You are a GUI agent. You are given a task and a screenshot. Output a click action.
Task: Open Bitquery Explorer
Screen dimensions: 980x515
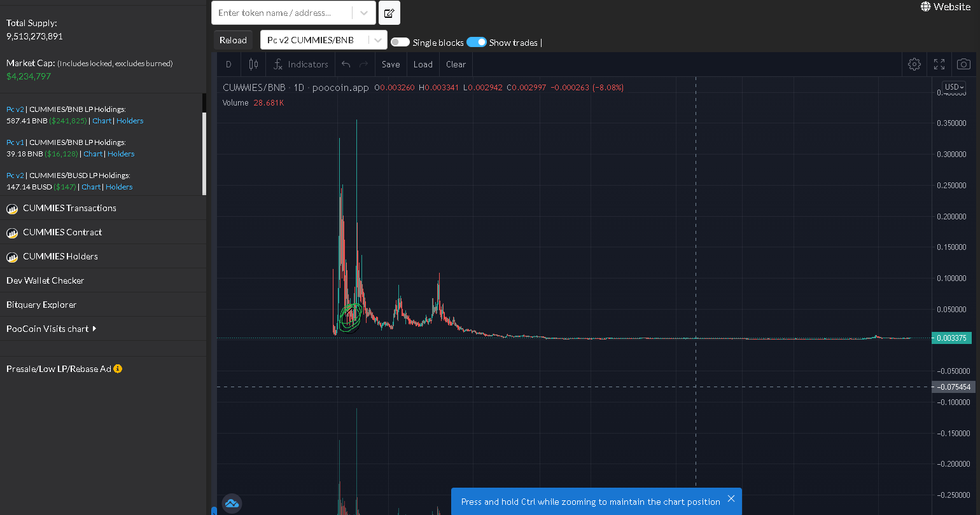[41, 305]
